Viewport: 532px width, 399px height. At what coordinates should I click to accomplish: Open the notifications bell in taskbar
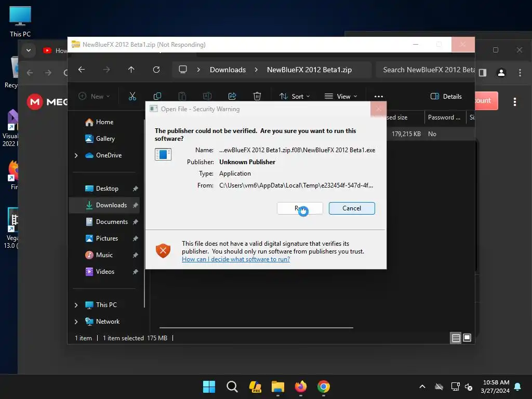coord(518,387)
